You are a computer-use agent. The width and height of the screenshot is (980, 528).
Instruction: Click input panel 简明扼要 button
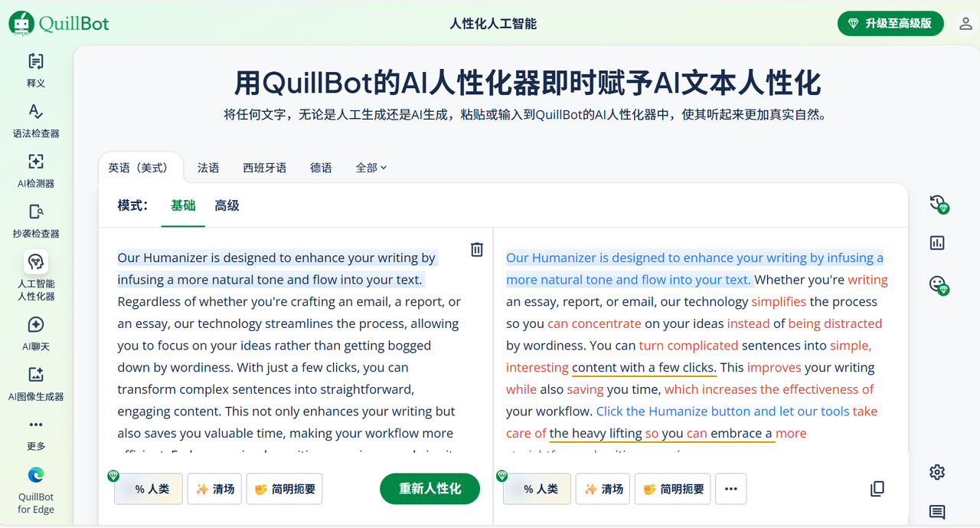pyautogui.click(x=284, y=489)
